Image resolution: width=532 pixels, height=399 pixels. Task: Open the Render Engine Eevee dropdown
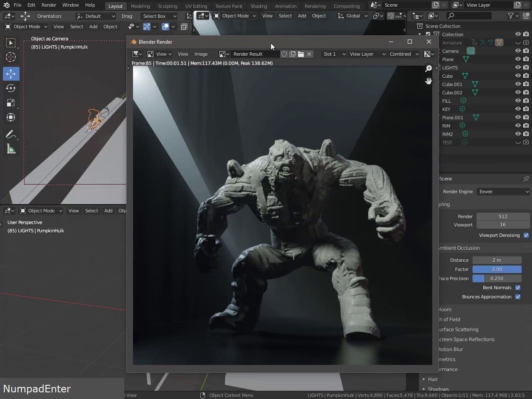[x=503, y=192]
